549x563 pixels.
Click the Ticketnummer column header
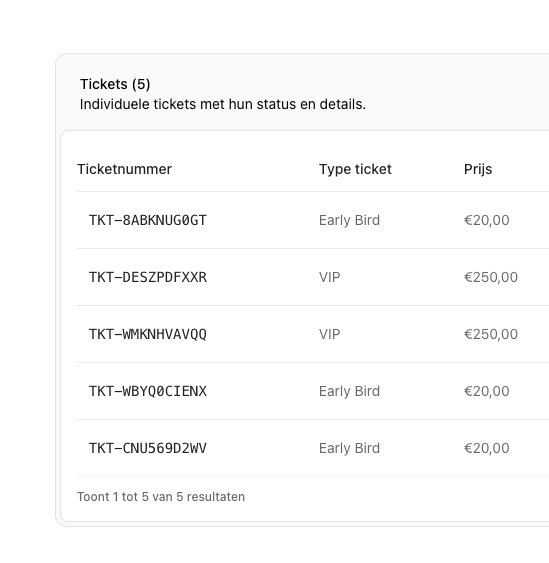click(x=124, y=169)
